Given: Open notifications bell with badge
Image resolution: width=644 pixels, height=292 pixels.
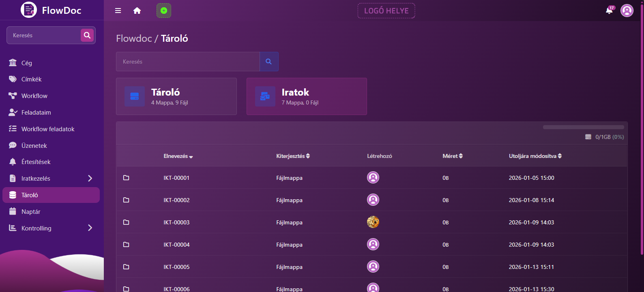Looking at the screenshot, I should pyautogui.click(x=609, y=11).
